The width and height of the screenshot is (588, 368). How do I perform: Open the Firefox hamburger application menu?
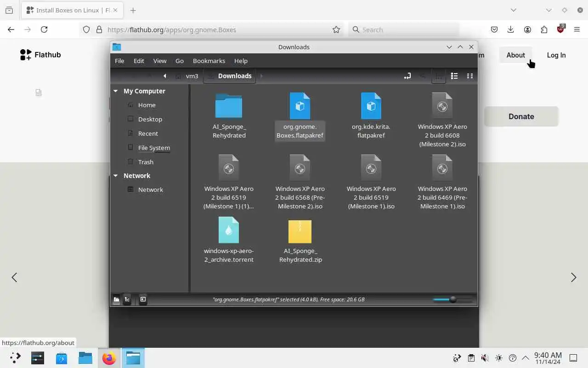click(577, 29)
